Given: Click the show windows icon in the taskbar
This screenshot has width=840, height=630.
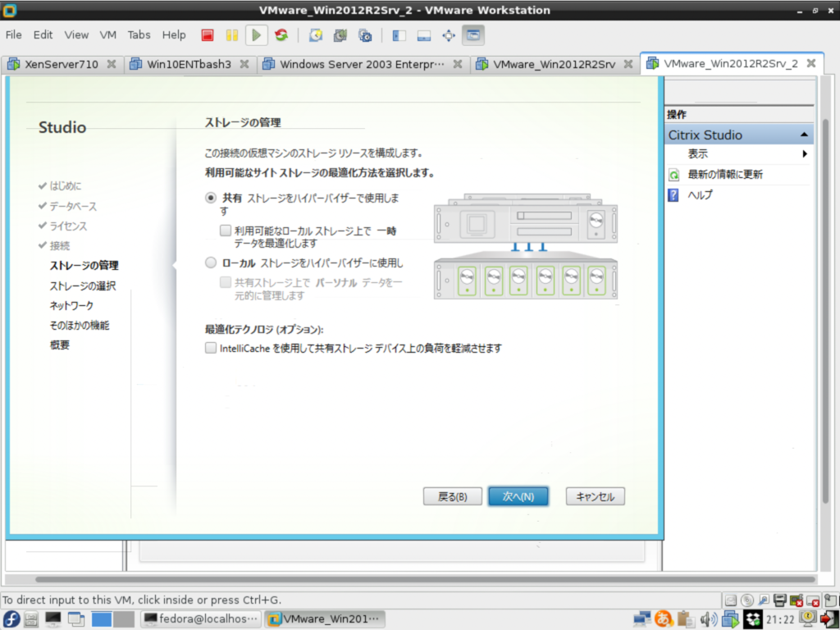Looking at the screenshot, I should click(76, 619).
